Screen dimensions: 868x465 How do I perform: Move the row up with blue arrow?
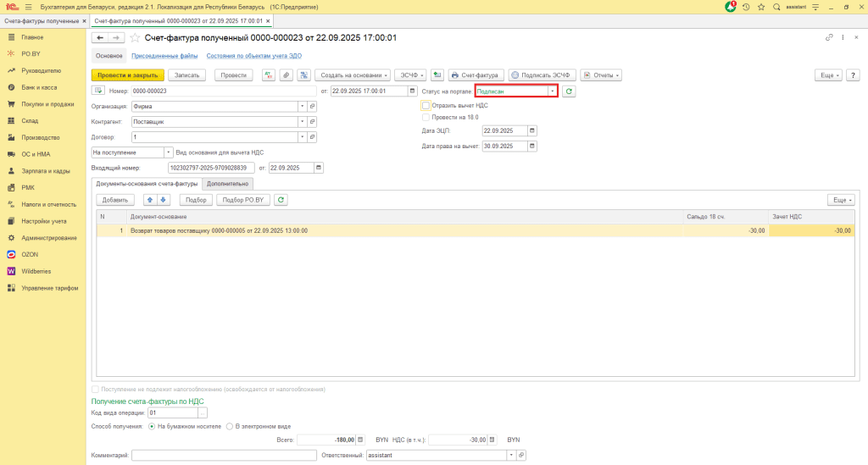[151, 200]
